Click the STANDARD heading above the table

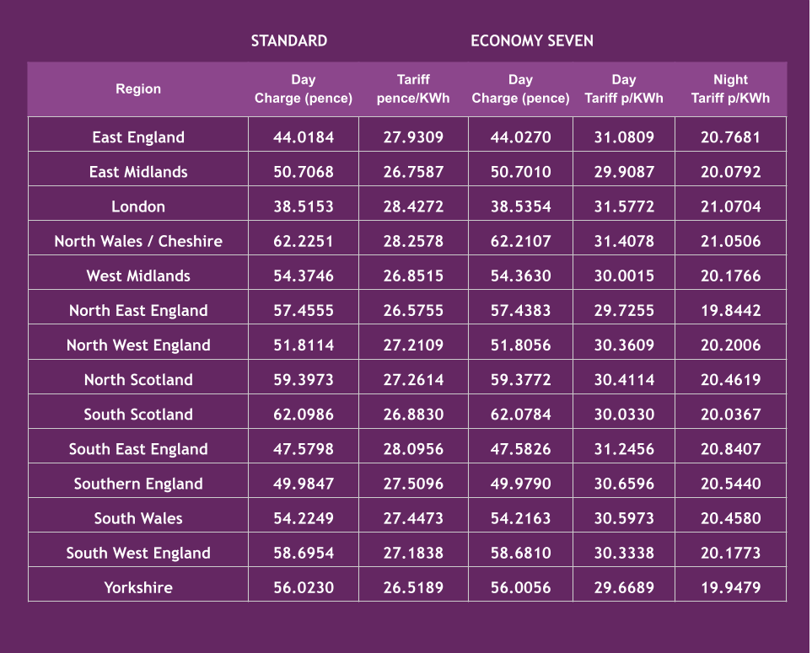288,40
